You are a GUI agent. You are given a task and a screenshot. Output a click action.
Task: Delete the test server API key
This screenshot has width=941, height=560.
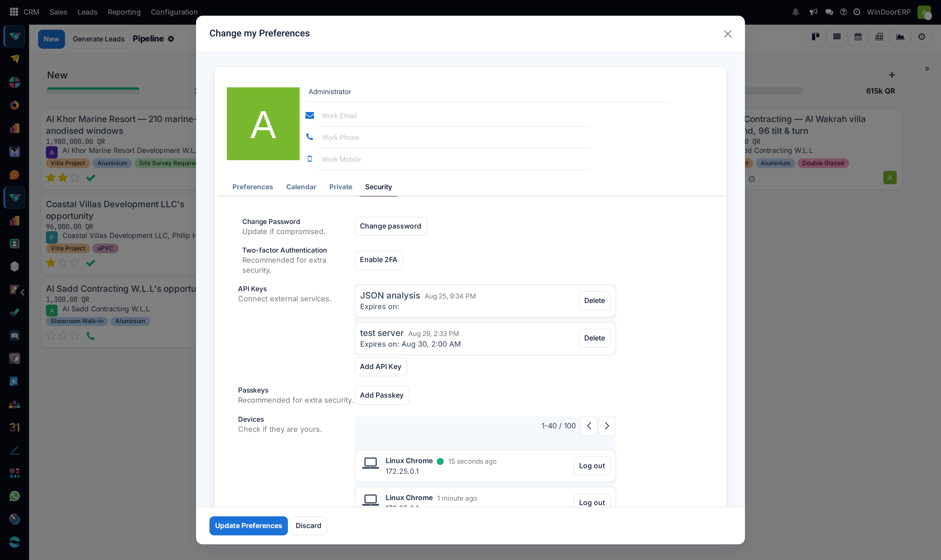(x=594, y=338)
